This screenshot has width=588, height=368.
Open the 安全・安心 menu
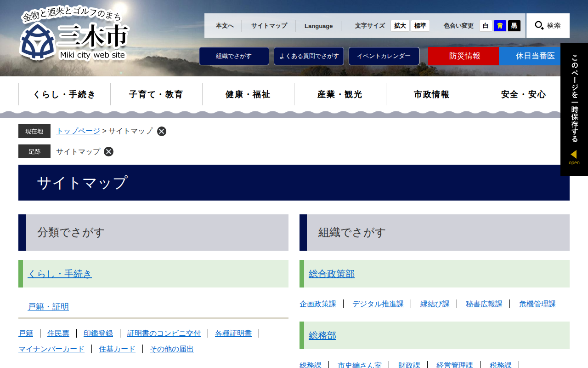click(x=524, y=94)
